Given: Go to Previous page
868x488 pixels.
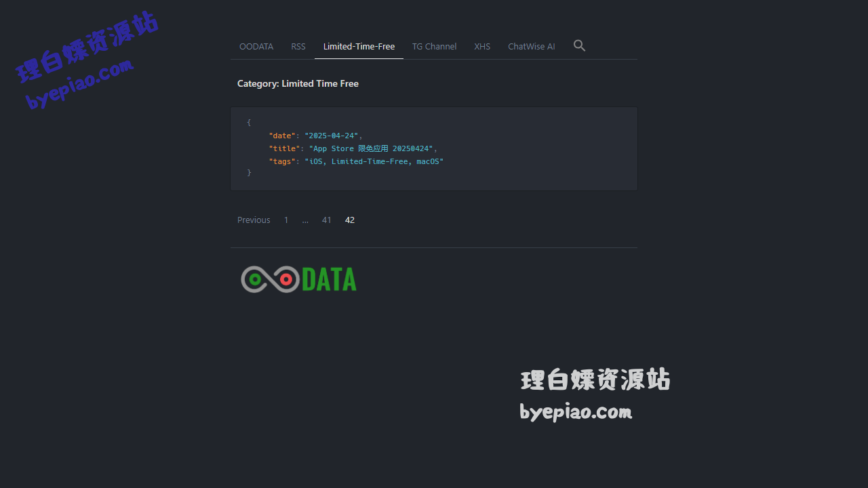Looking at the screenshot, I should (x=254, y=220).
